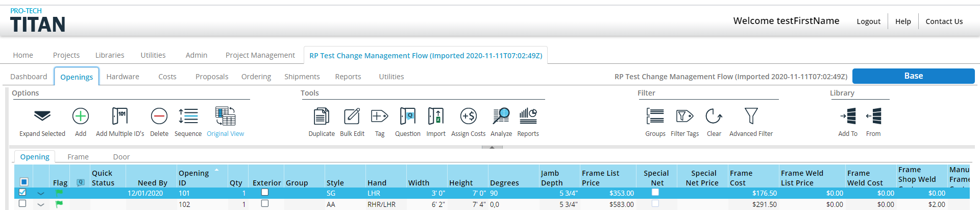
Task: Expand the row chevron for opening 102
Action: click(x=41, y=204)
